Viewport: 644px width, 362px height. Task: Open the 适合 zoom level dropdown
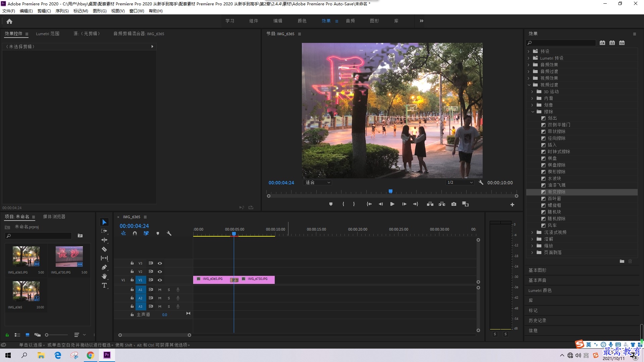pyautogui.click(x=317, y=182)
